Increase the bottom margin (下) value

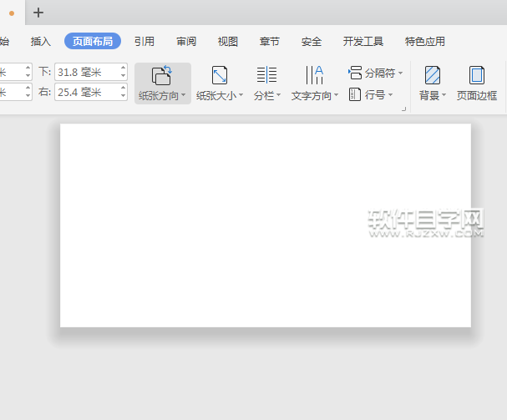click(124, 68)
